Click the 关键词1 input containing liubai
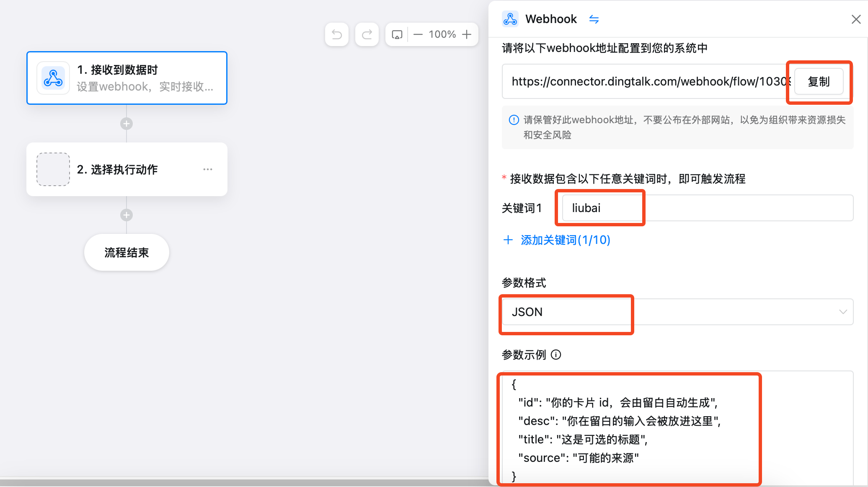 (x=708, y=208)
